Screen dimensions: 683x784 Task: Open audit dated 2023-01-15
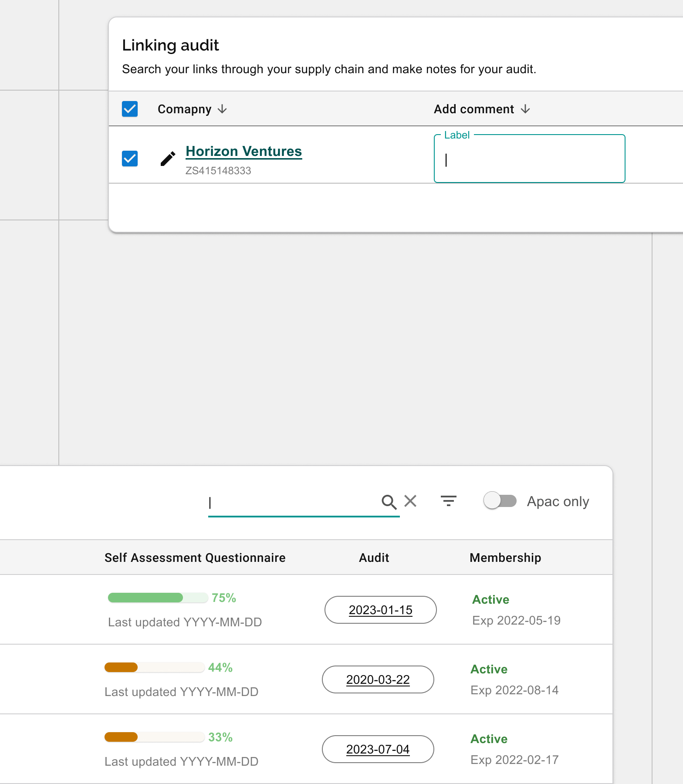point(380,610)
